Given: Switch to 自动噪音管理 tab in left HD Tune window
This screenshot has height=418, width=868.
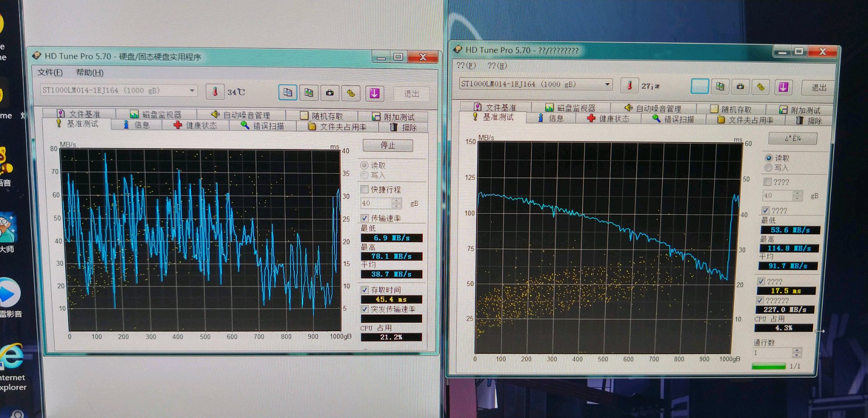Looking at the screenshot, I should 240,115.
